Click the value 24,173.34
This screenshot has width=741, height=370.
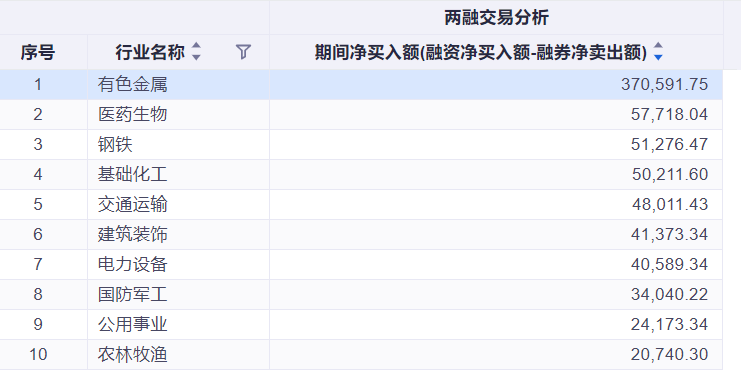tap(669, 324)
